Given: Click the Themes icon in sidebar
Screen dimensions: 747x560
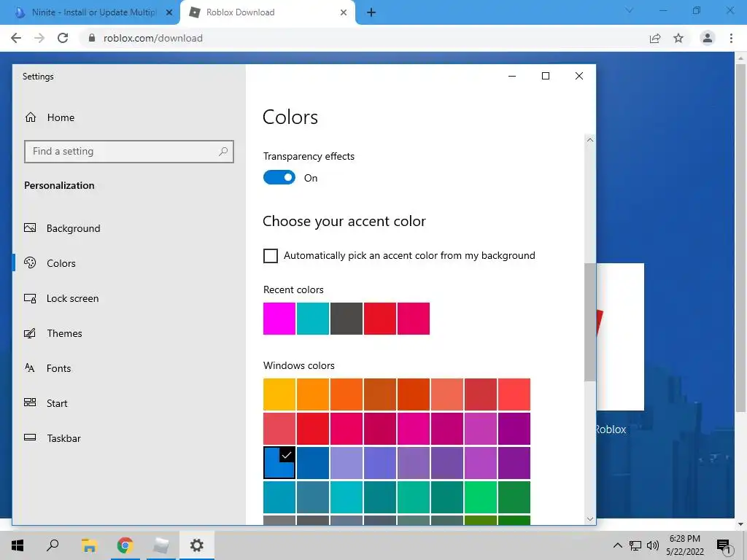Looking at the screenshot, I should [30, 332].
